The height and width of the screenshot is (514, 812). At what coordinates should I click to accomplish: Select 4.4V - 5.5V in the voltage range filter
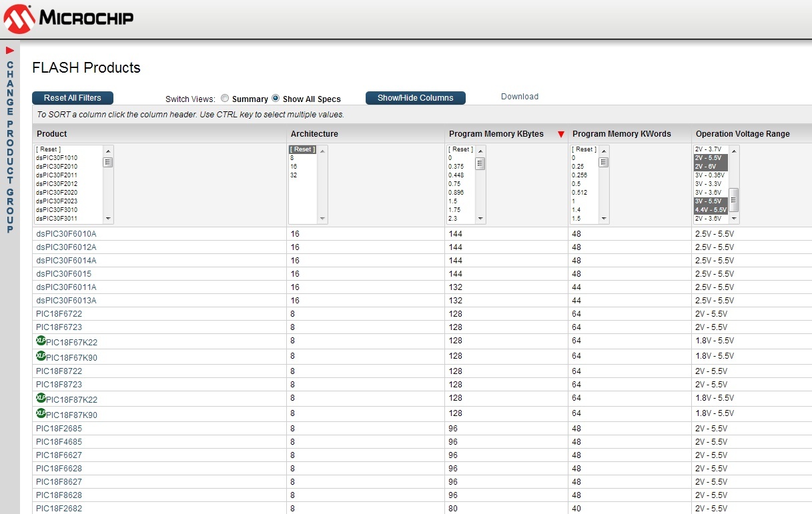711,210
